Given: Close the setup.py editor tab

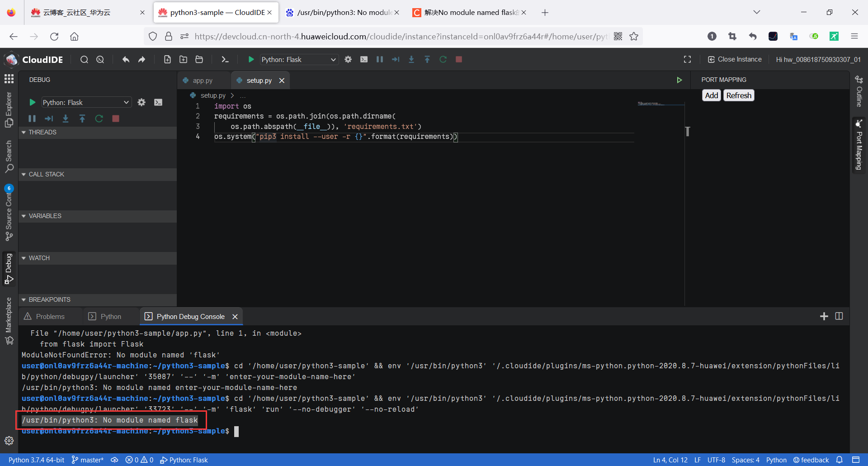Looking at the screenshot, I should pyautogui.click(x=282, y=80).
